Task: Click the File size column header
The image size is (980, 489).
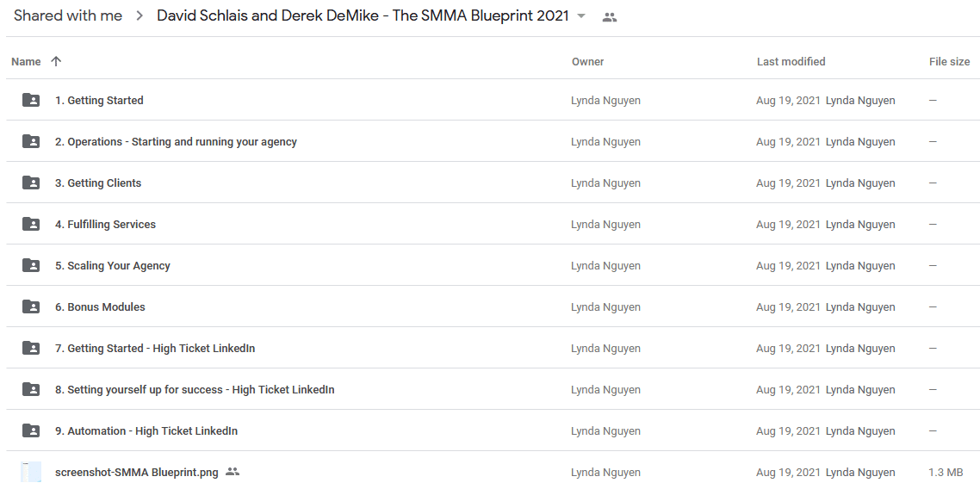Action: click(949, 61)
